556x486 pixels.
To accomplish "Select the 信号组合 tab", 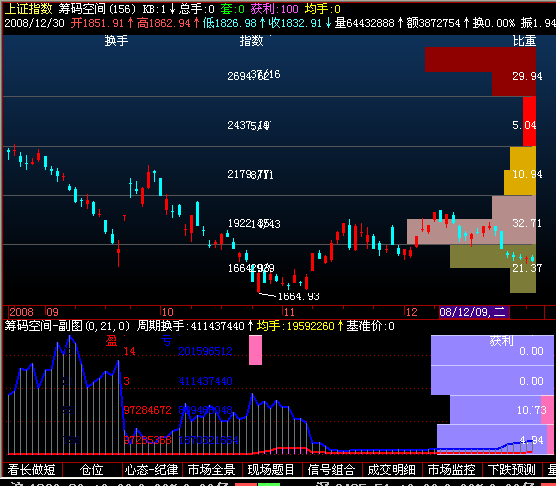I will pyautogui.click(x=332, y=470).
